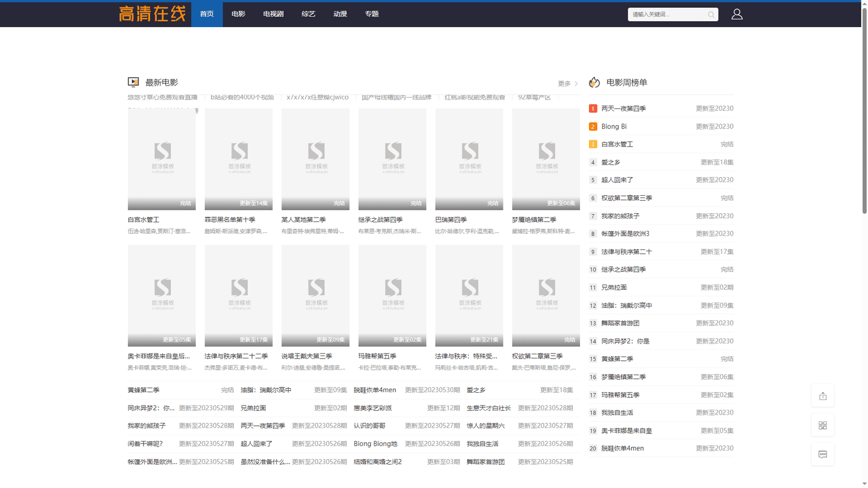
Task: Open the 梦魇绝镇第二季 poster thumbnail
Action: (x=546, y=159)
